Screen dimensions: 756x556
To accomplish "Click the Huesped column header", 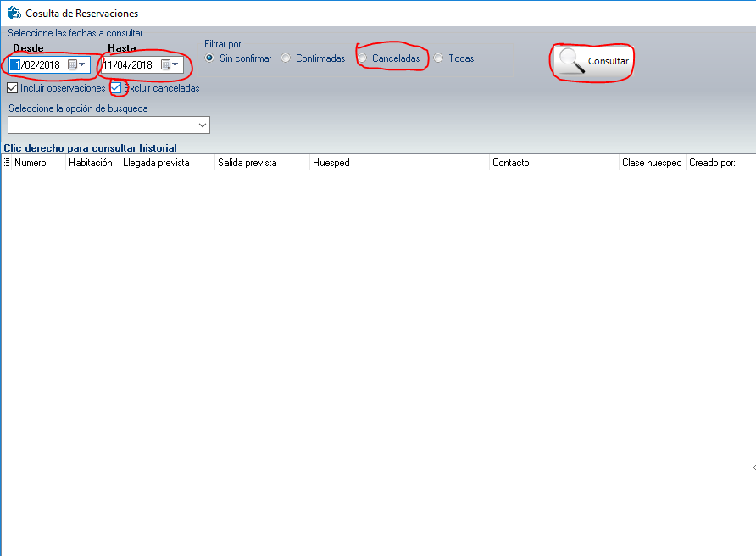I will coord(331,163).
